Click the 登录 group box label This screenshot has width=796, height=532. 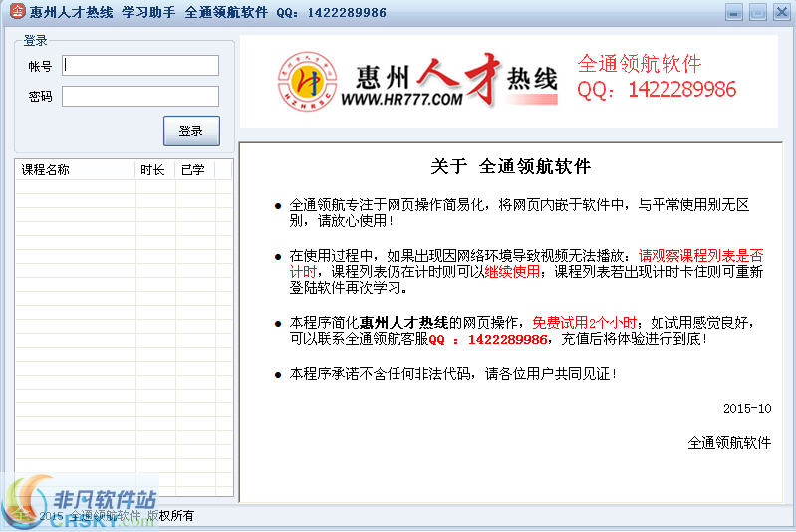(35, 40)
